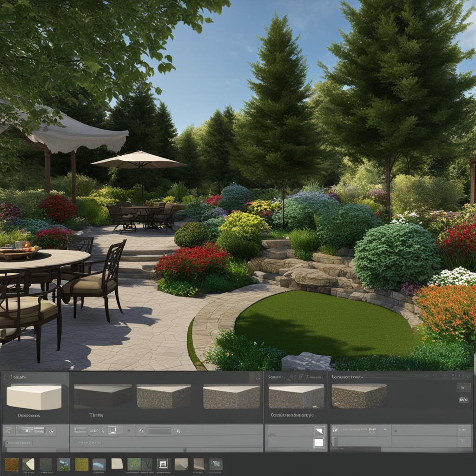Select the round patio umbrella in the scene
This screenshot has width=476, height=476.
(x=139, y=160)
